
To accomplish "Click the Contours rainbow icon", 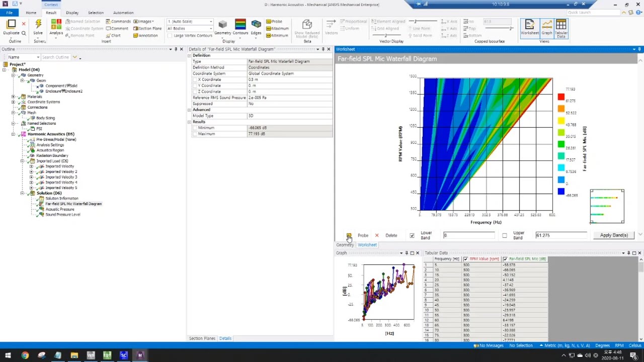I will coord(240,24).
